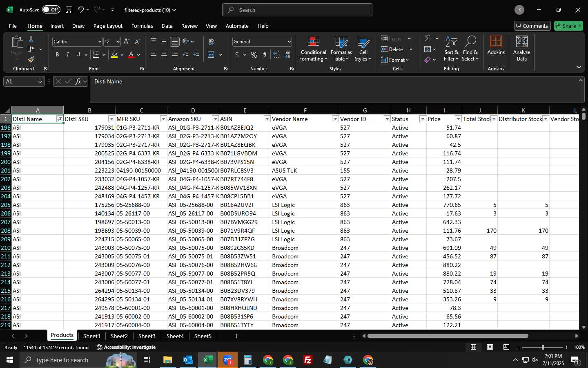Expand the Name Box dropdown

40,82
